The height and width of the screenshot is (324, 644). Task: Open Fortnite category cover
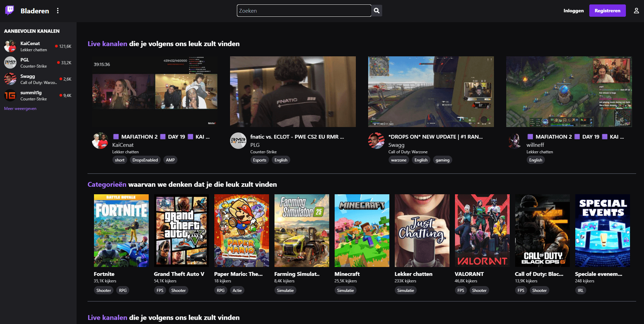point(121,231)
